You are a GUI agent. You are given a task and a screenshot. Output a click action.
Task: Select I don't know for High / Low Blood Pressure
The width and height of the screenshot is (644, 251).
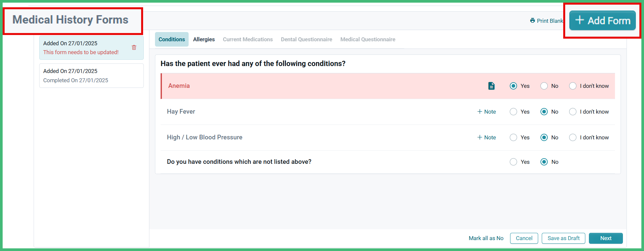pos(573,137)
